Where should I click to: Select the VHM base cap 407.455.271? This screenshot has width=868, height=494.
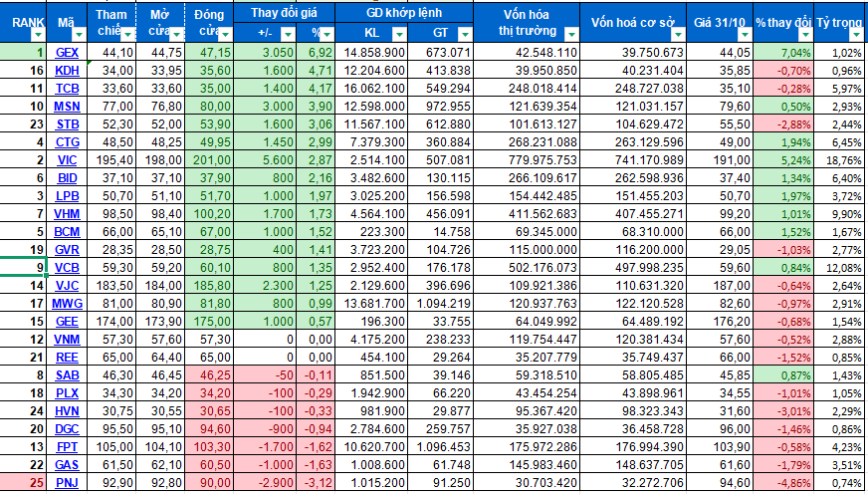pyautogui.click(x=633, y=214)
